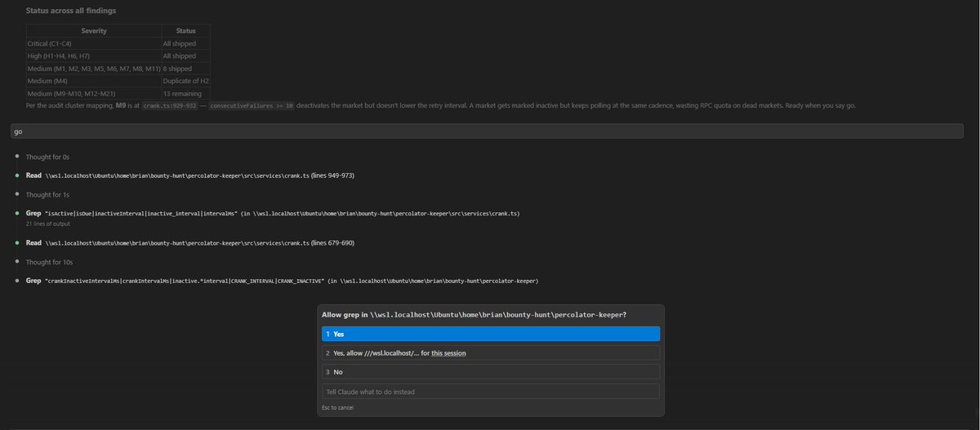Viewport: 980px width, 430px height.
Task: Open the Grep 'isActive|isDue' step
Action: (x=273, y=213)
